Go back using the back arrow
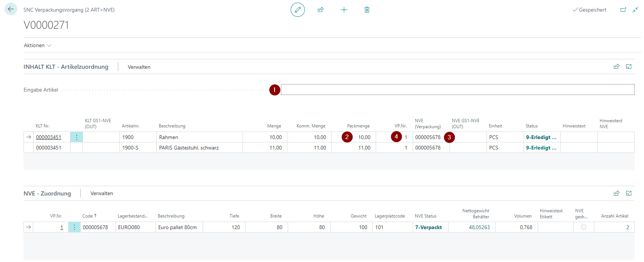Viewport: 644px width, 262px height. [11, 9]
